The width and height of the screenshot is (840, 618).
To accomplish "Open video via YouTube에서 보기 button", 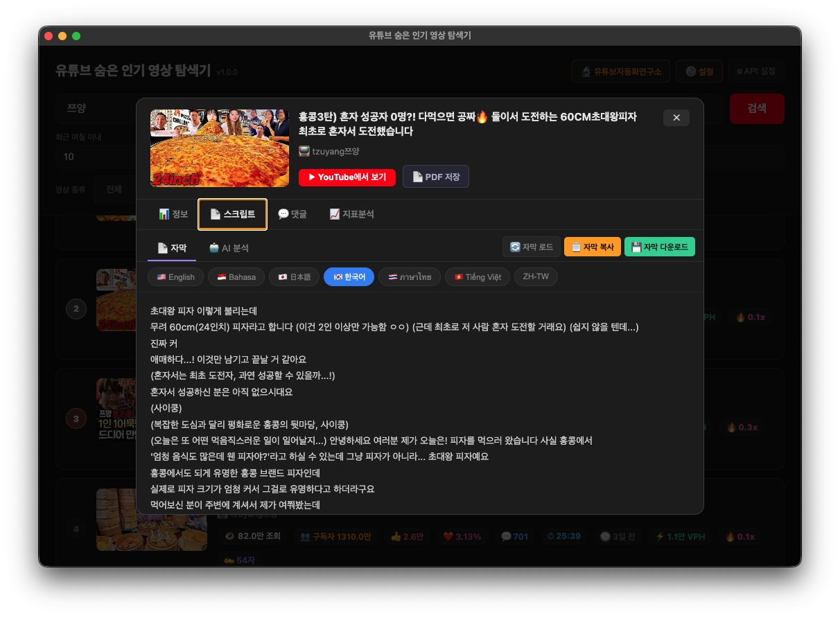I will 347,177.
